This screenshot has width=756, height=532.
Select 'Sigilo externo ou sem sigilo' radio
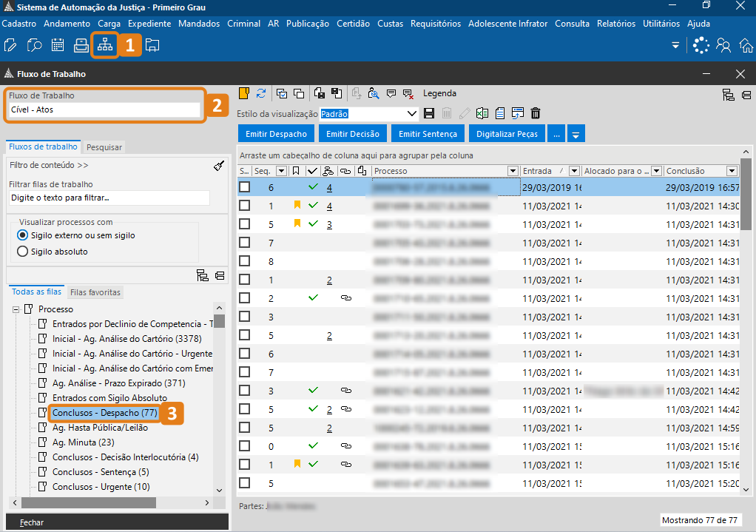[x=22, y=235]
